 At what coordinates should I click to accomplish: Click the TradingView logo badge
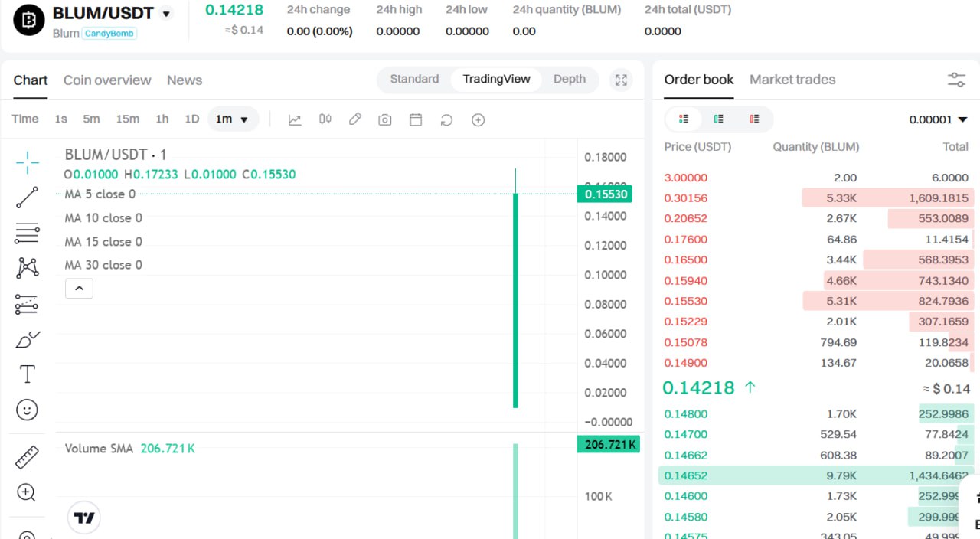click(84, 518)
